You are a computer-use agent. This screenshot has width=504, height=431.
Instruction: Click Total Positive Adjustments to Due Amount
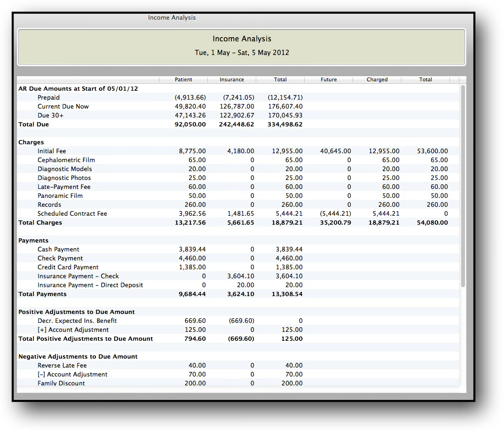coord(86,339)
